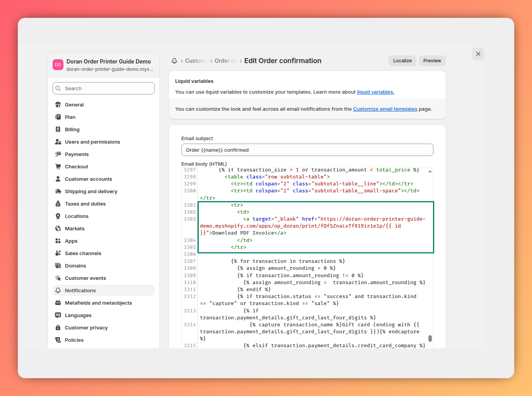
Task: Open Customer events
Action: pyautogui.click(x=104, y=278)
